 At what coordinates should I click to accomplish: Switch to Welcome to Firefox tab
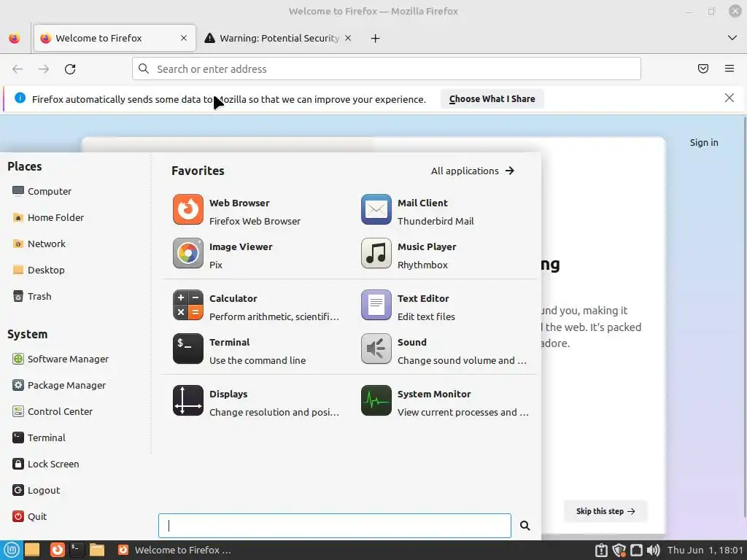(115, 38)
